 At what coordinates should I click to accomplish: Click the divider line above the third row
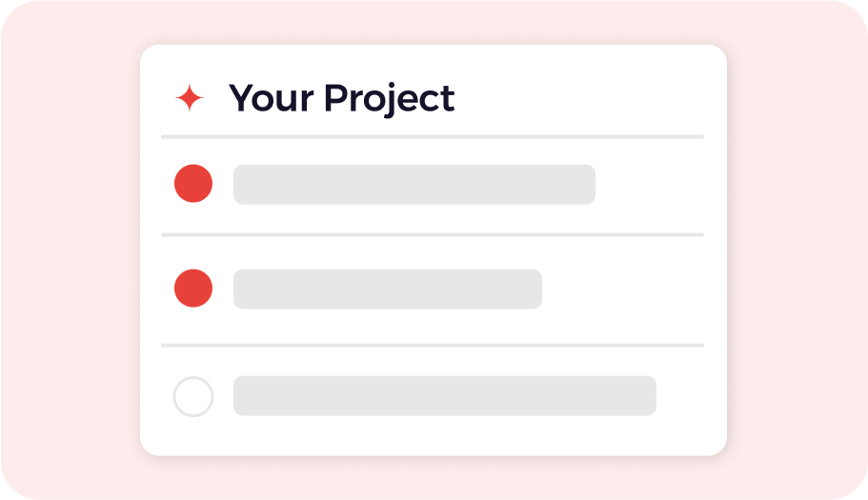(x=432, y=345)
